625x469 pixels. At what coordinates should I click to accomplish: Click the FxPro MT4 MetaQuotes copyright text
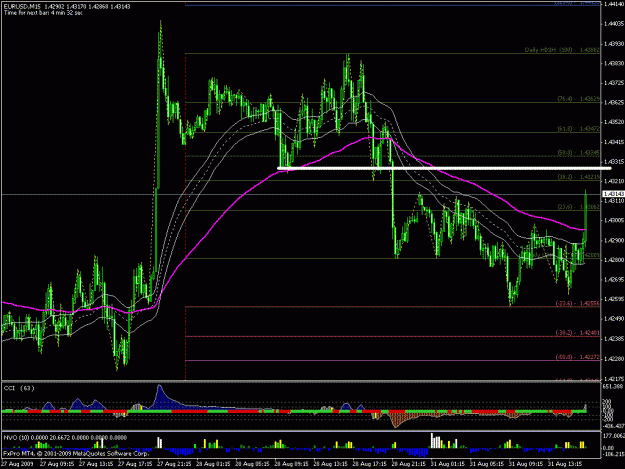tap(76, 453)
